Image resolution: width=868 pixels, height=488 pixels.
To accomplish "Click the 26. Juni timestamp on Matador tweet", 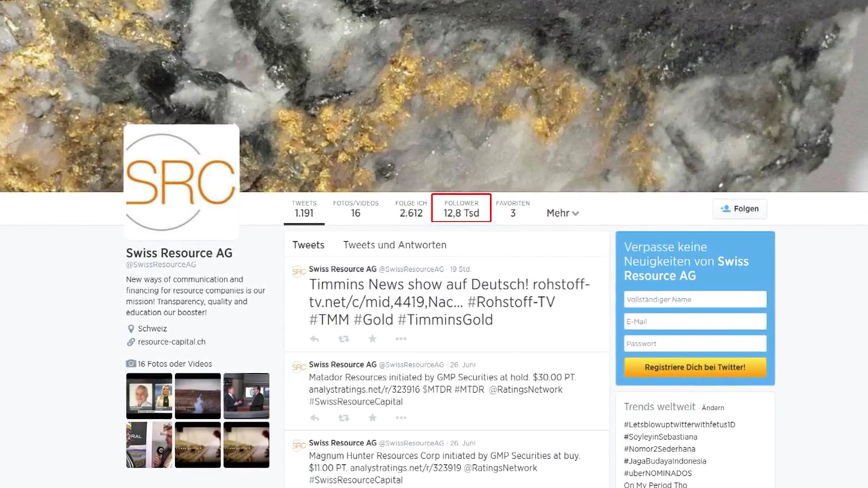I will click(463, 365).
